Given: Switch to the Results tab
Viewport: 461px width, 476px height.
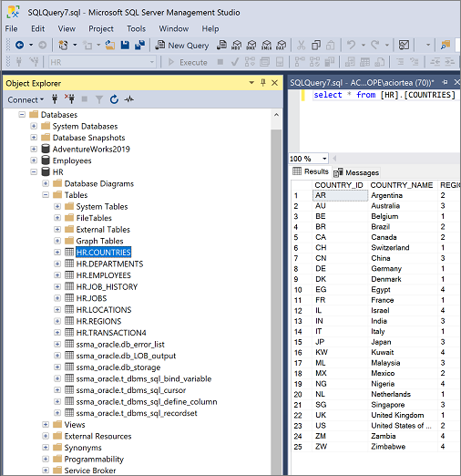Looking at the screenshot, I should coord(311,171).
